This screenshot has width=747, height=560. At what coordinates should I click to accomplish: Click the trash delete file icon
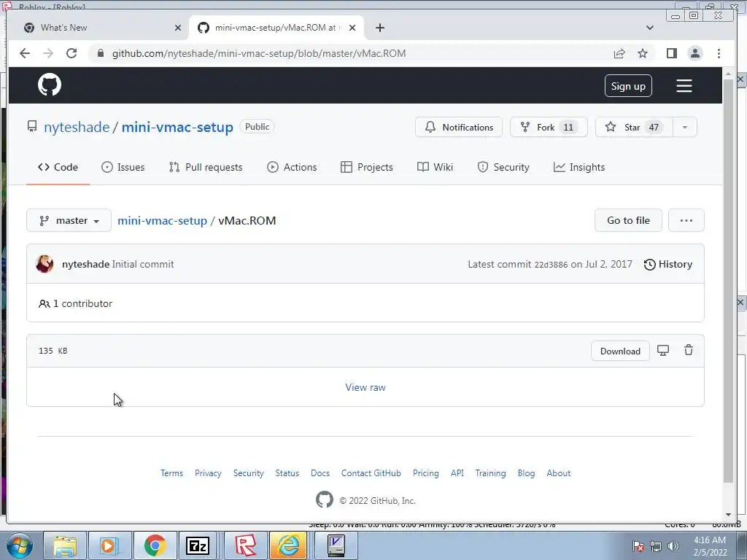click(x=689, y=350)
